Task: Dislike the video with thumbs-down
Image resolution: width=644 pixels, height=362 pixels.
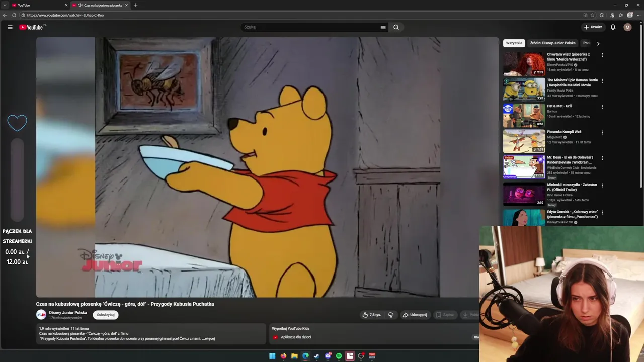Action: click(391, 315)
